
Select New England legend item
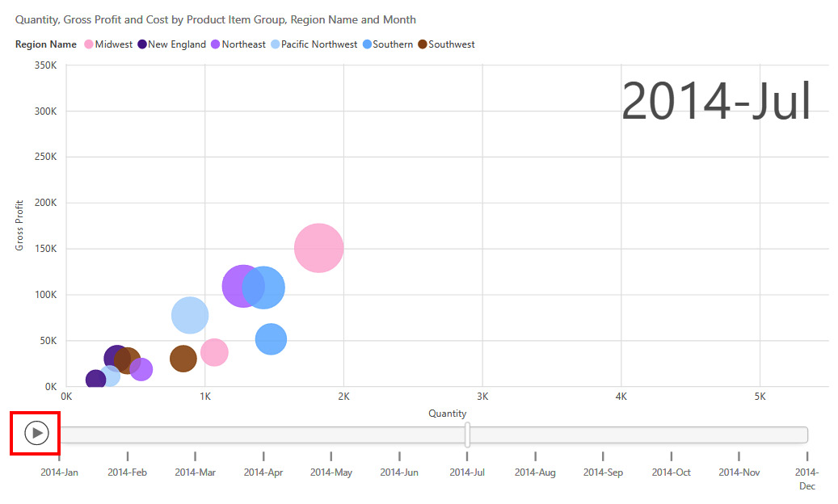176,44
